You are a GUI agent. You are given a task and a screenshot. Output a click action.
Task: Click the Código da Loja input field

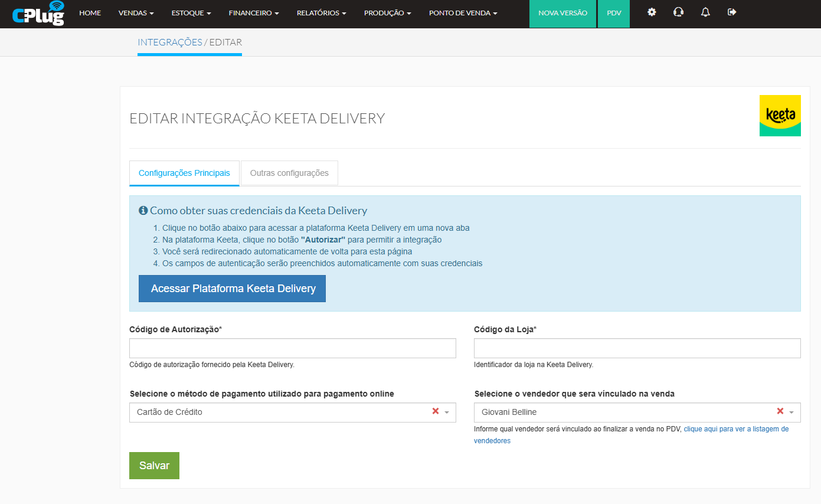[x=637, y=348]
